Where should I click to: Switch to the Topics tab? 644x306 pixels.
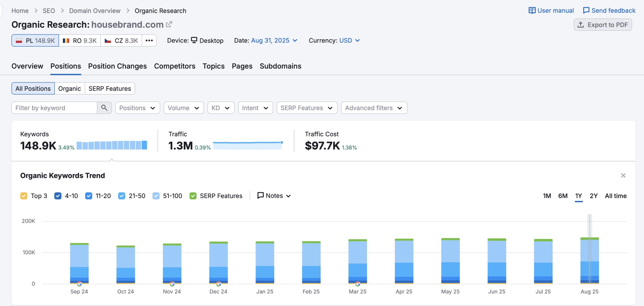click(x=214, y=66)
